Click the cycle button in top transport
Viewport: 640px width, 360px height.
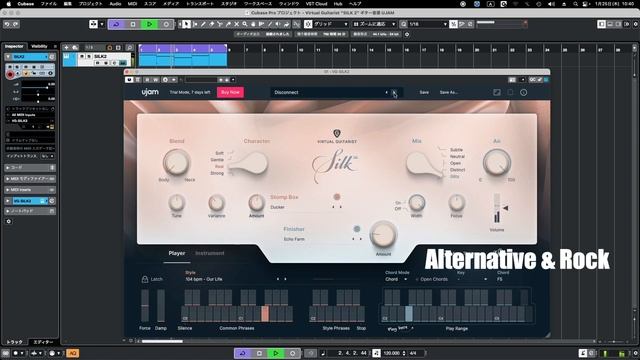click(x=116, y=24)
